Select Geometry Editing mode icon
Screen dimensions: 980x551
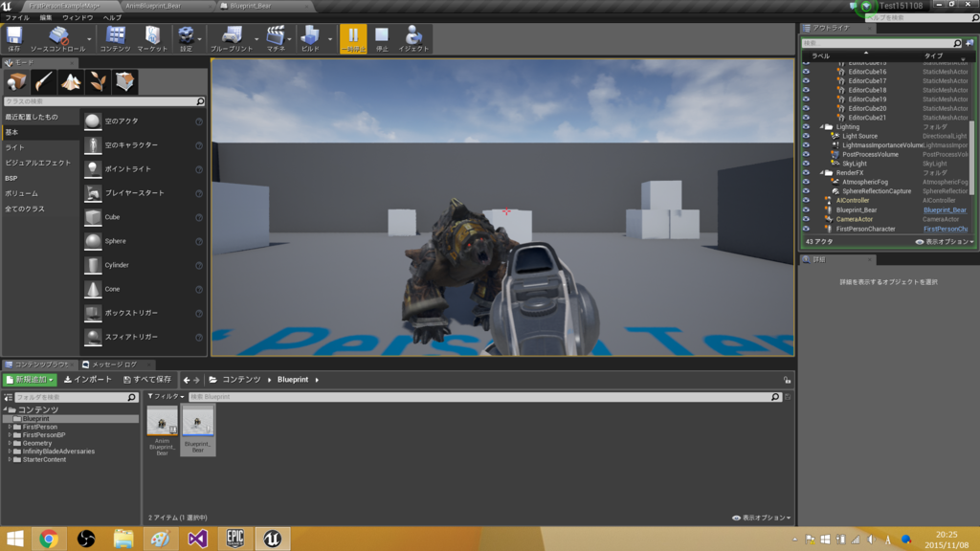tap(125, 81)
